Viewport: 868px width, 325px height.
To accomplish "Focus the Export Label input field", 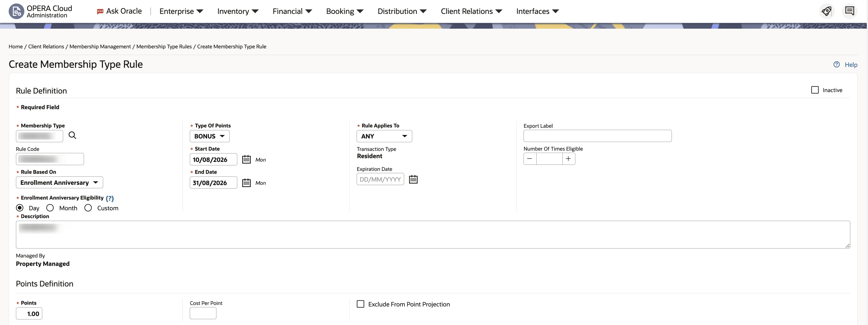I will 597,136.
